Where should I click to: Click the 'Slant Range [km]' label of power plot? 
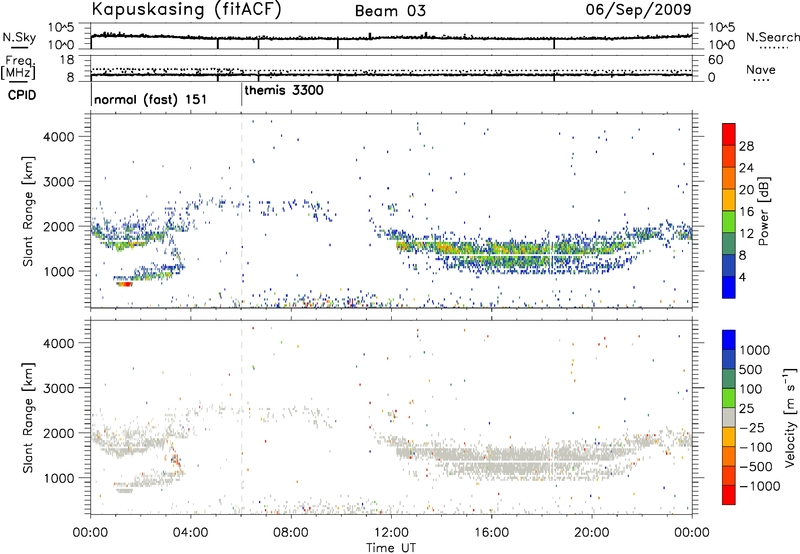pyautogui.click(x=28, y=211)
